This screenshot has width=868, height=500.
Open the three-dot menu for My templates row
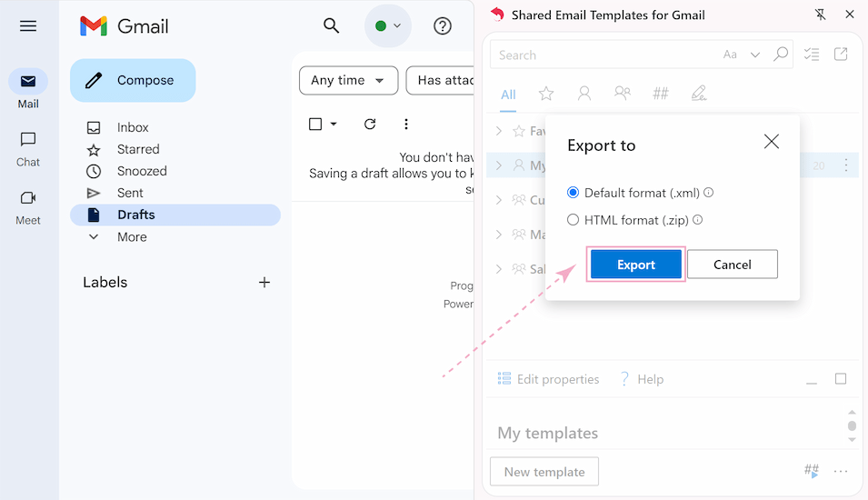[x=846, y=165]
